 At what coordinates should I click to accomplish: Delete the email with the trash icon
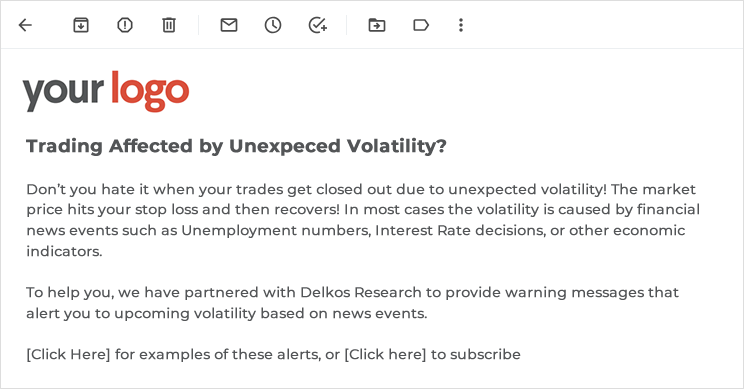tap(169, 25)
